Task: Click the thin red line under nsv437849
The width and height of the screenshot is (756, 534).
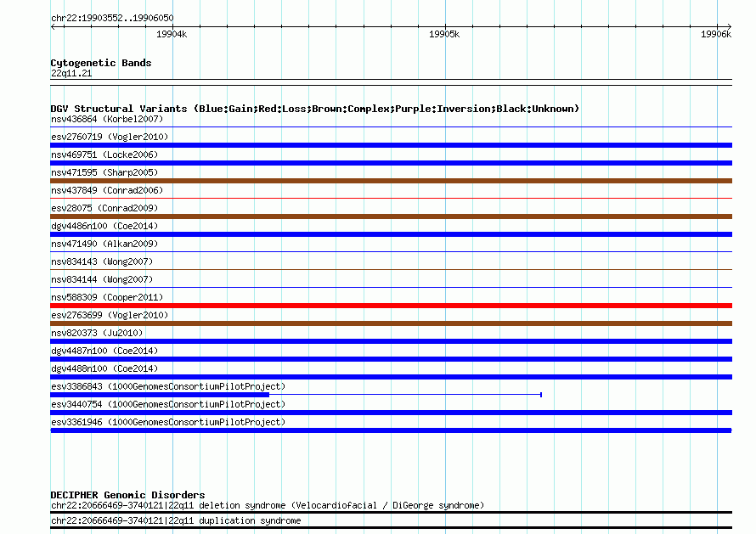Action: 391,198
